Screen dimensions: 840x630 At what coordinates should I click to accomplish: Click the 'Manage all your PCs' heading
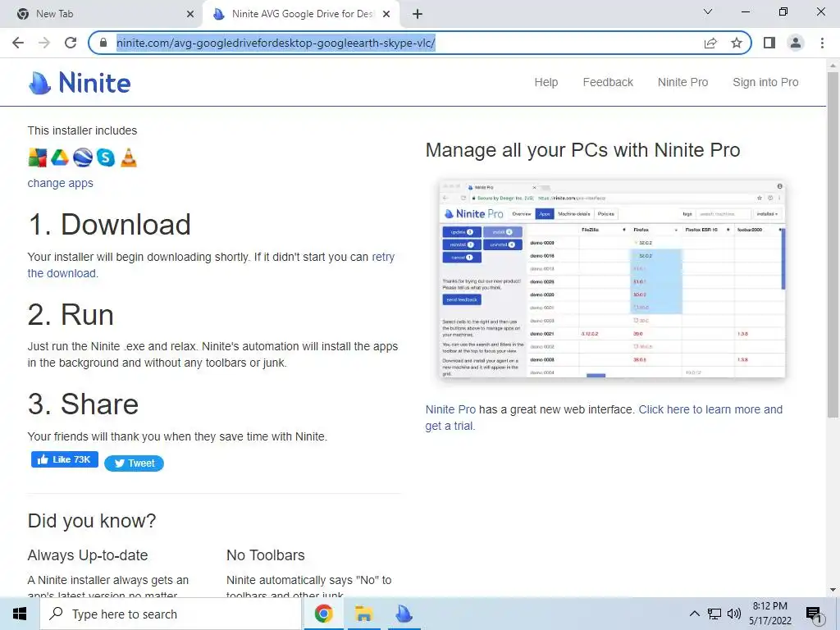(x=583, y=150)
